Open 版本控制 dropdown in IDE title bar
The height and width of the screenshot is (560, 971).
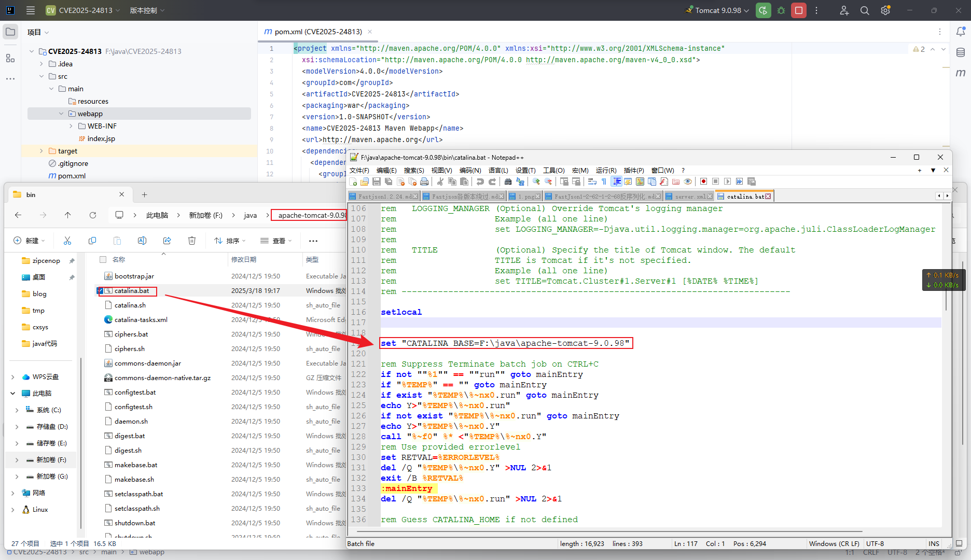[147, 10]
